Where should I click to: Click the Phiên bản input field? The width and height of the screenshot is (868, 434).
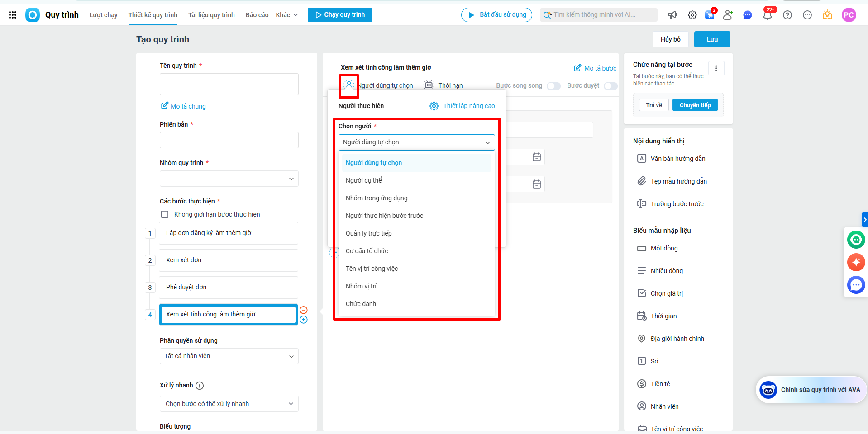[229, 140]
